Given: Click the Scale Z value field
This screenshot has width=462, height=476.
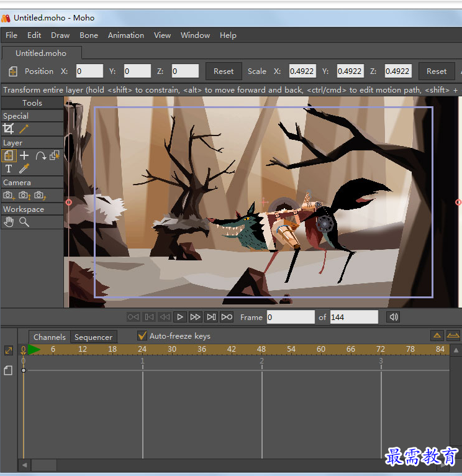Looking at the screenshot, I should [x=398, y=71].
